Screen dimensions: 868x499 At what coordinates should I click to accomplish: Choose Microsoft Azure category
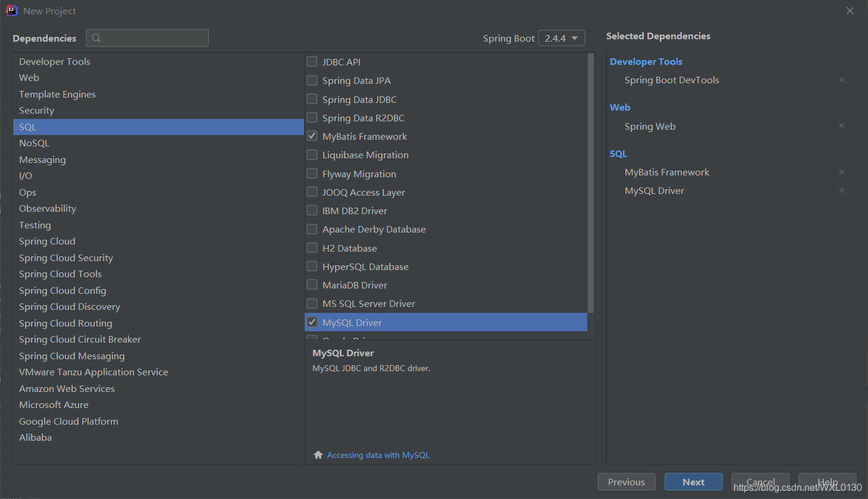click(x=158, y=404)
